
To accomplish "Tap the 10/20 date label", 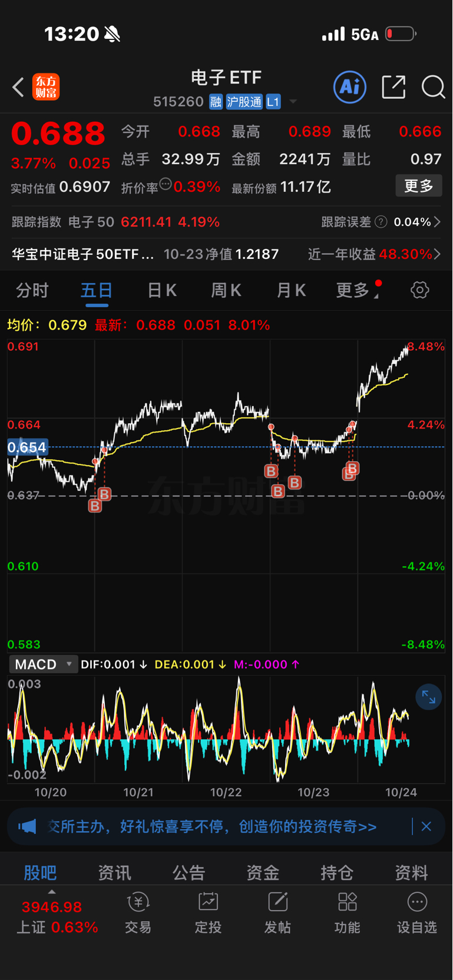I will (51, 792).
